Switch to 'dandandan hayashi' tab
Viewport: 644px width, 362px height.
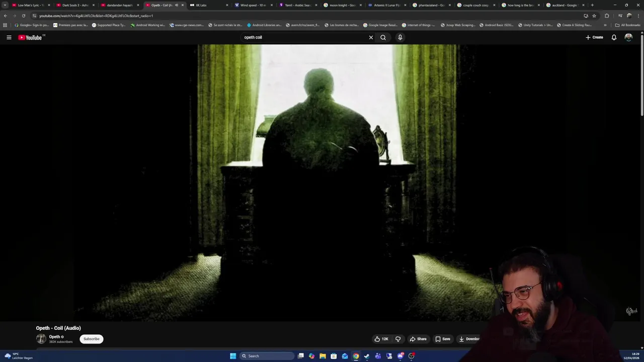coord(120,5)
